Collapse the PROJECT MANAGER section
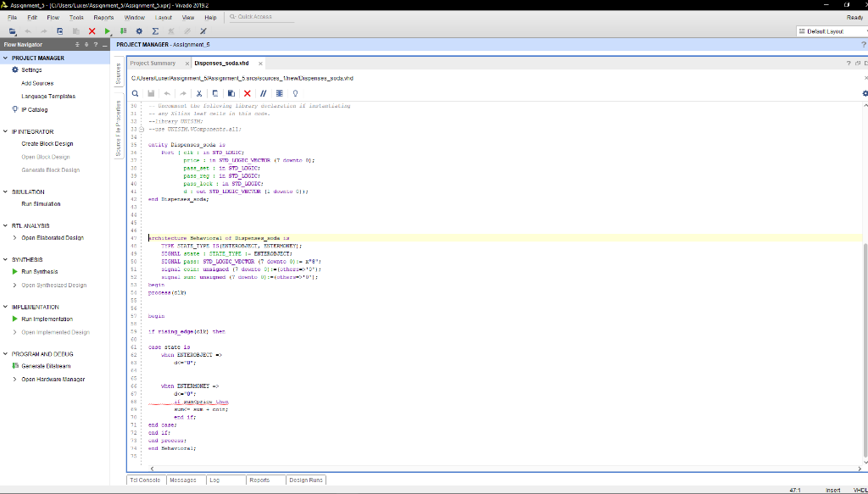 [6, 58]
